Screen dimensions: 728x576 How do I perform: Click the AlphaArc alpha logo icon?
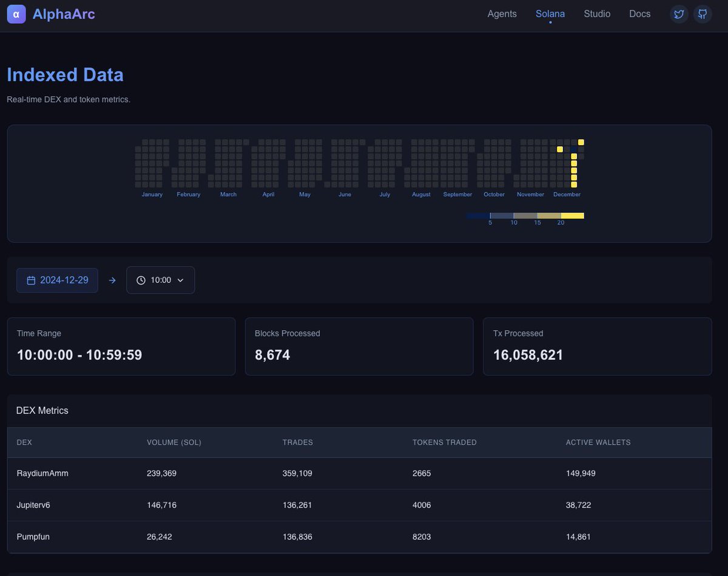click(x=16, y=14)
